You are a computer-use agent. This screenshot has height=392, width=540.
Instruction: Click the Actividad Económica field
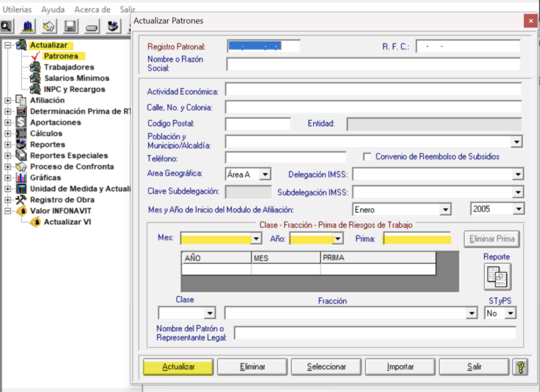(373, 90)
